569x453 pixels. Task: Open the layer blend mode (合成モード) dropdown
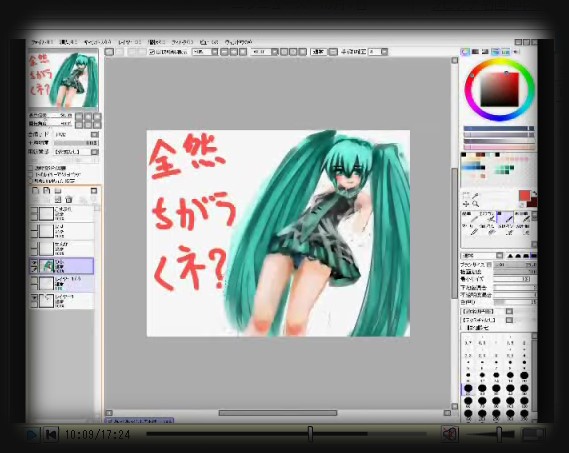coord(94,134)
